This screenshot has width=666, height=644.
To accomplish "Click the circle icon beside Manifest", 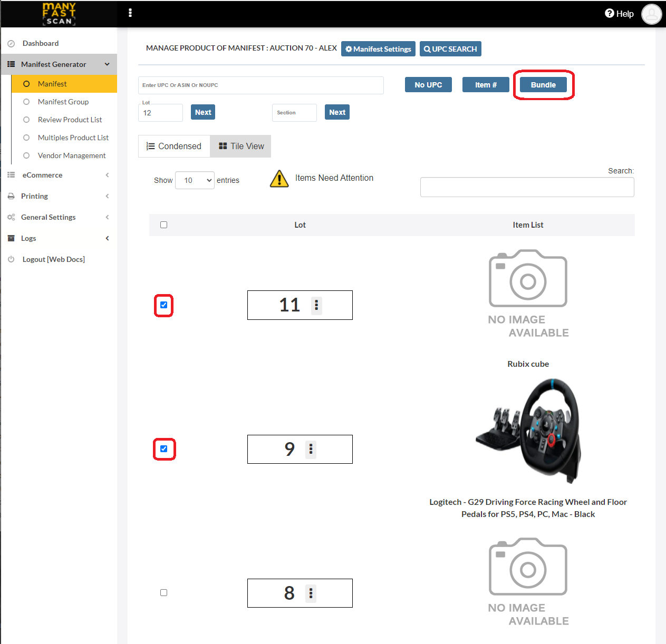I will coord(26,84).
